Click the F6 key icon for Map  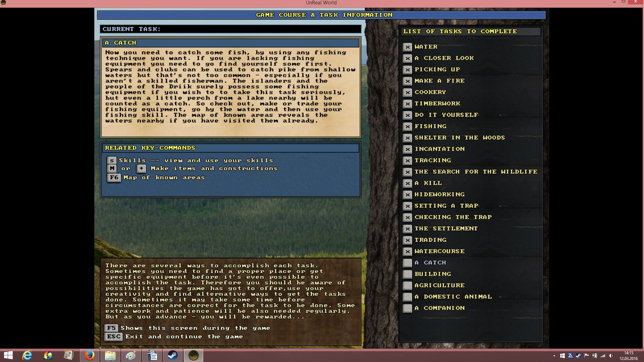pyautogui.click(x=114, y=178)
